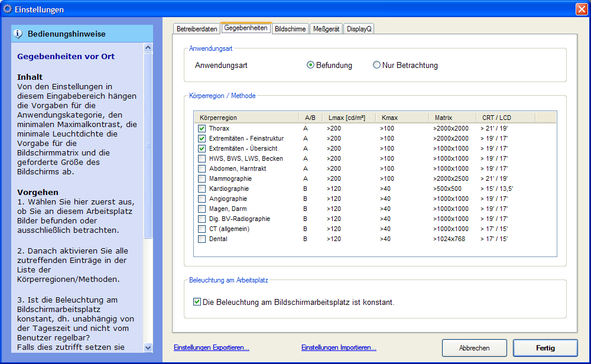Enable the Magen, Darm checkbox
The image size is (591, 364).
[202, 209]
